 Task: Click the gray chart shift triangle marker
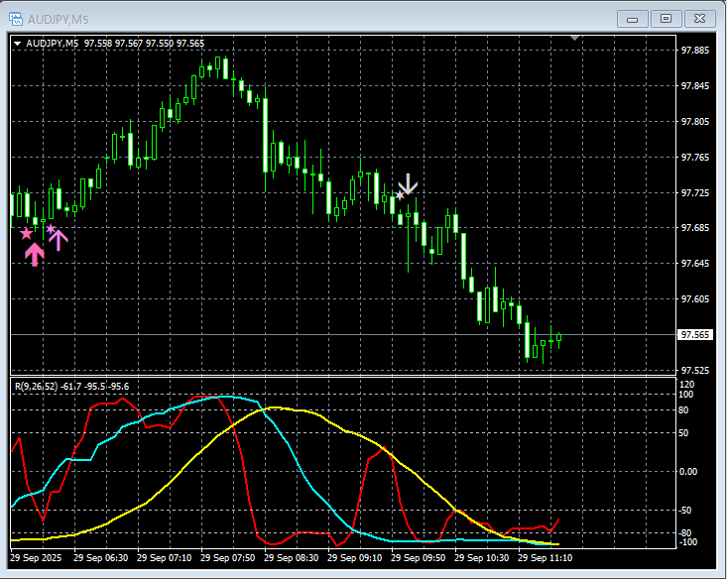point(575,39)
